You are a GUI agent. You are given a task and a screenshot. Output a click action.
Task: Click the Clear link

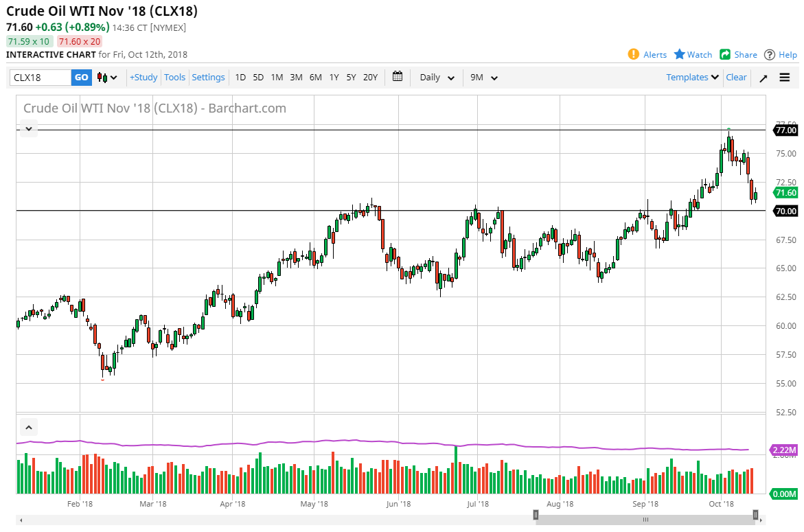736,78
